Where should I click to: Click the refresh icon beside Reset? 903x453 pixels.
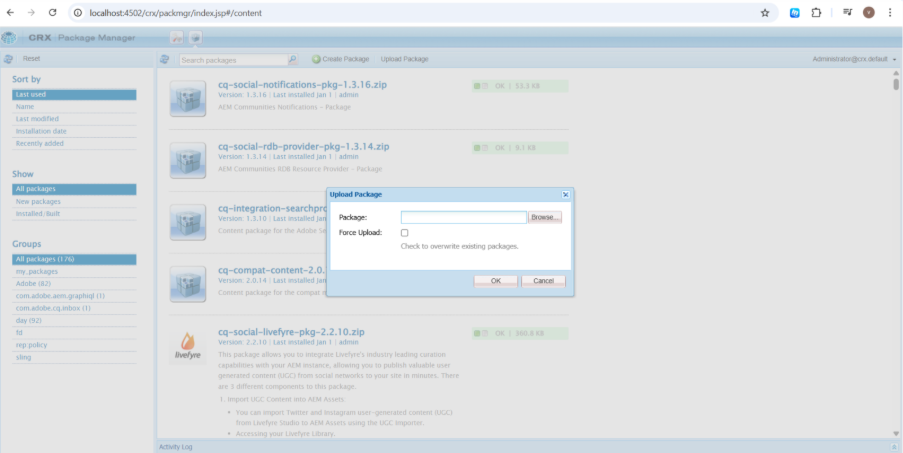coord(8,59)
